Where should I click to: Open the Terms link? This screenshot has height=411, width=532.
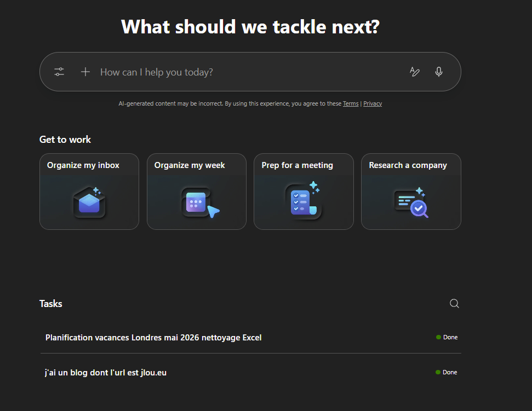click(x=351, y=104)
